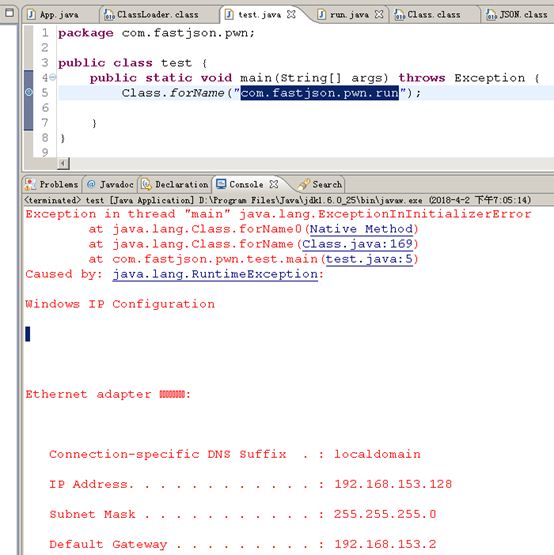The height and width of the screenshot is (555, 554).
Task: Click the Declaration view icon
Action: click(x=146, y=184)
